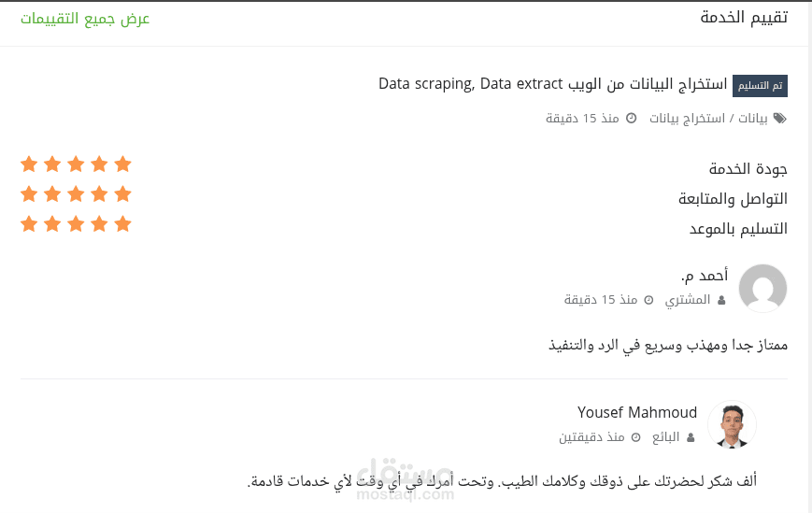The height and width of the screenshot is (513, 812).
Task: Go to the بيانات category link
Action: (x=753, y=119)
